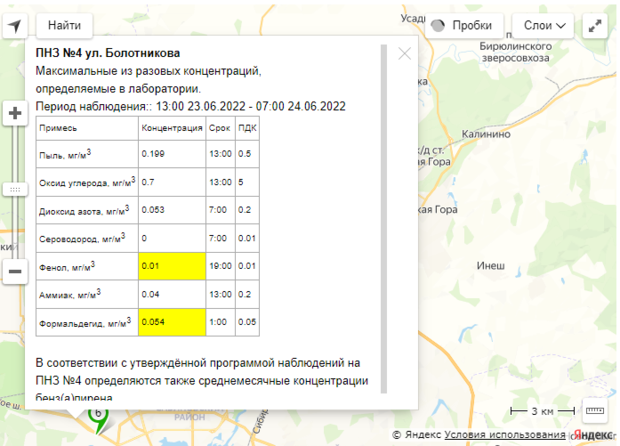Viewport: 620px width, 446px height.
Task: Open the Слои layers dropdown
Action: click(x=543, y=25)
